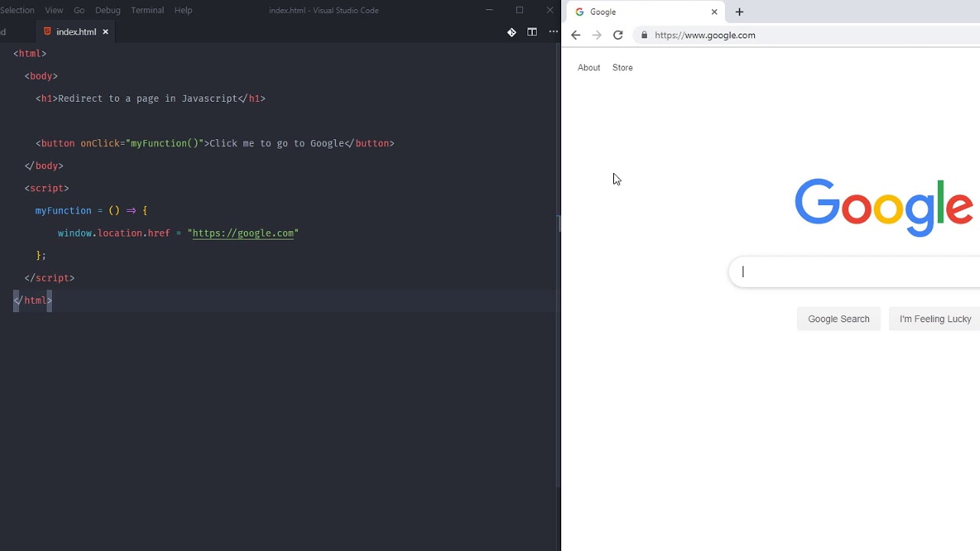Click the onClick attribute in button tag
Screen dimensions: 980x551
click(100, 143)
